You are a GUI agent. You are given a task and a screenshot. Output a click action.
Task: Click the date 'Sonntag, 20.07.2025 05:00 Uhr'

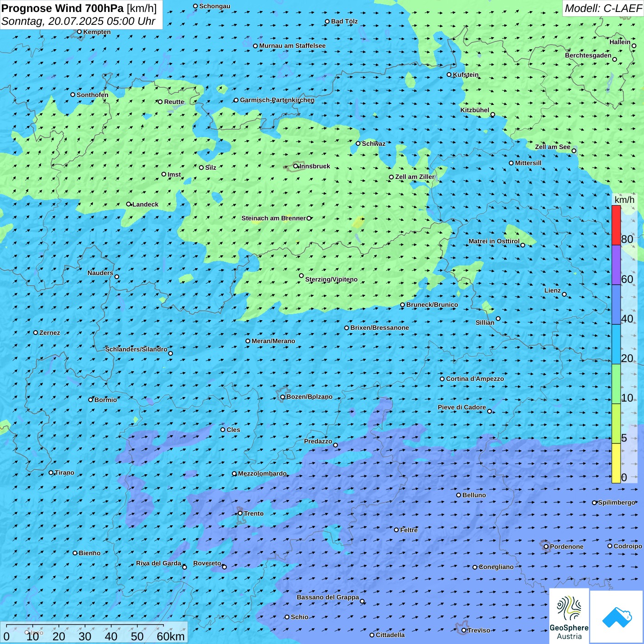(78, 21)
